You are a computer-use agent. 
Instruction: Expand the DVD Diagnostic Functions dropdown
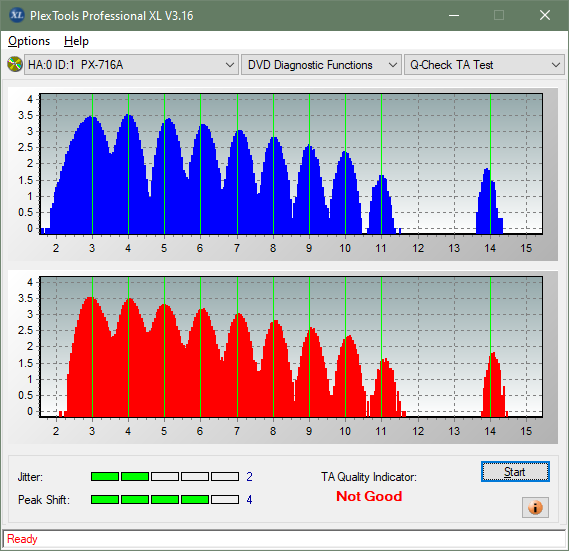click(321, 65)
